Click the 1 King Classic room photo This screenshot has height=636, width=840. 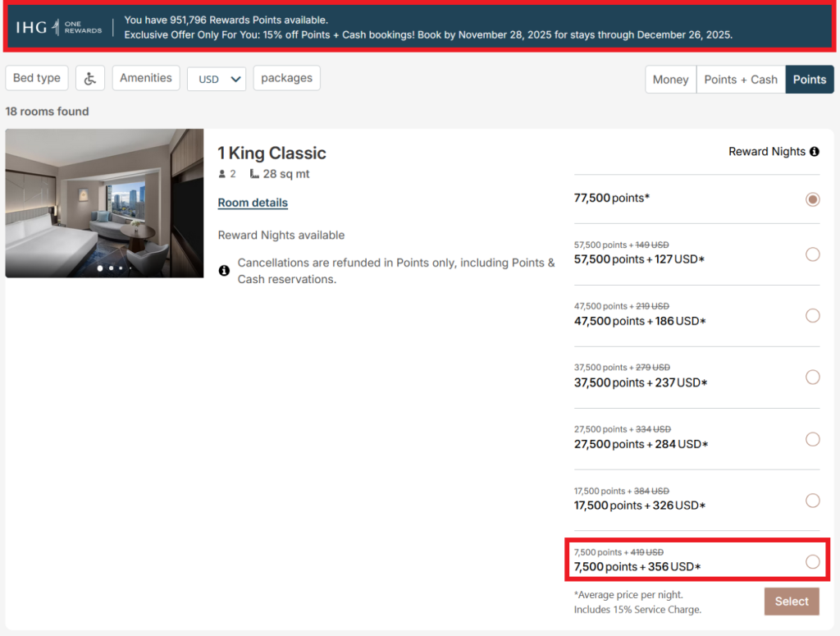coord(104,197)
